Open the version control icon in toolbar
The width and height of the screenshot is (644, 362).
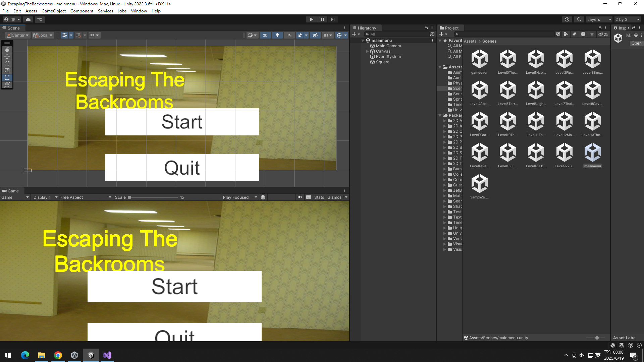(x=40, y=19)
